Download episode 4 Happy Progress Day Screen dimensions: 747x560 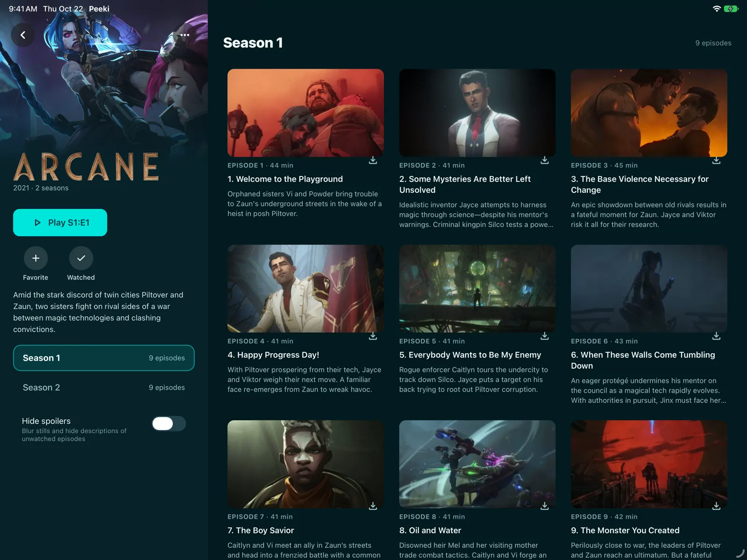point(373,336)
